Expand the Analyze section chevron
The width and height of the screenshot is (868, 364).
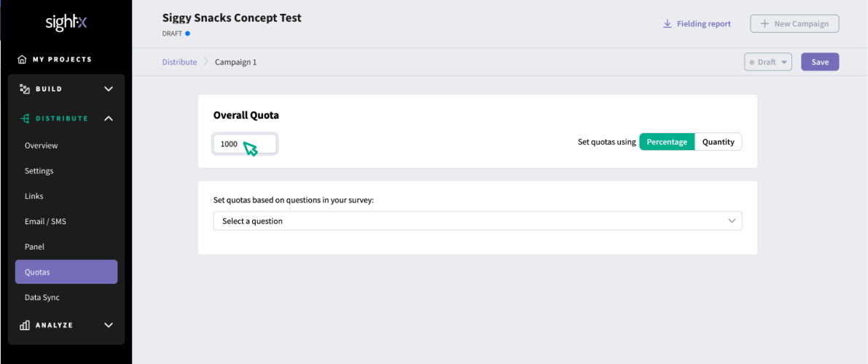point(109,325)
